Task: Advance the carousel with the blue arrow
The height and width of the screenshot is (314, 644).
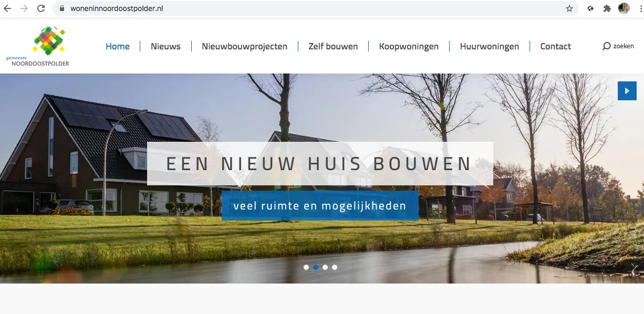Action: click(627, 90)
